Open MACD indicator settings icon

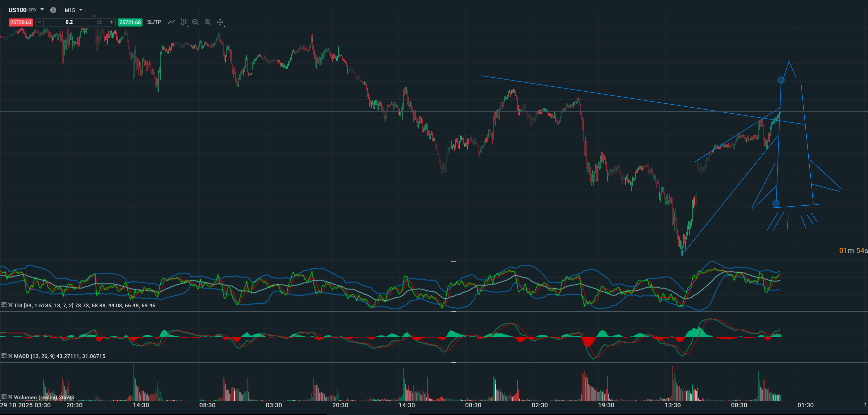point(4,356)
